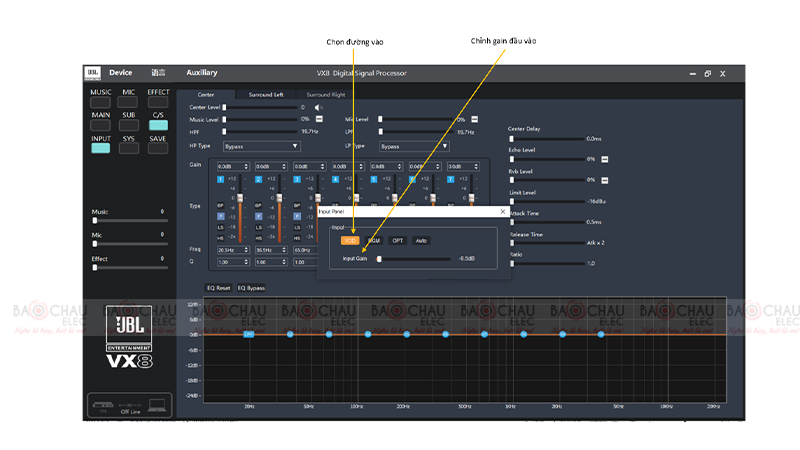Switch to the Surround Left tab
Screen dimensions: 800x450
tap(265, 94)
